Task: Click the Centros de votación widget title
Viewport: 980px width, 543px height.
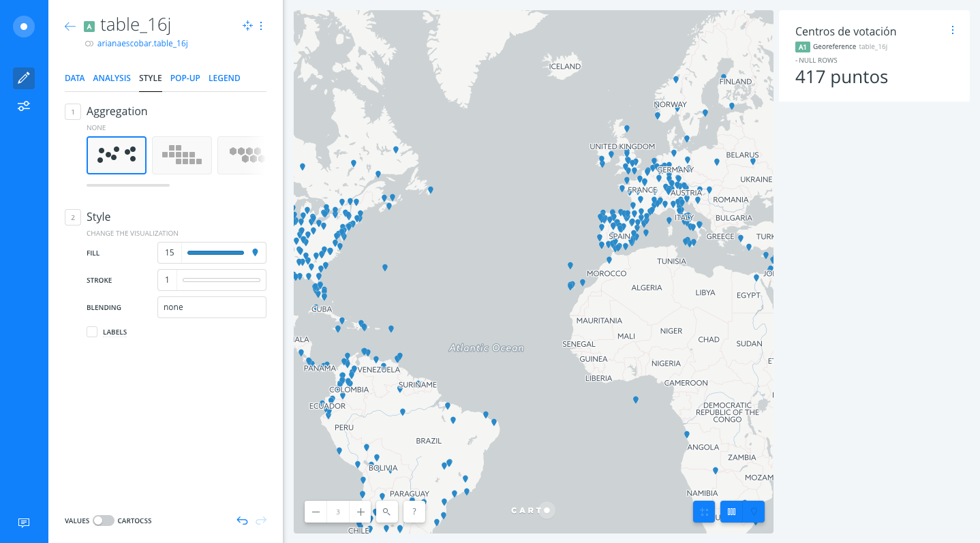Action: [x=846, y=31]
